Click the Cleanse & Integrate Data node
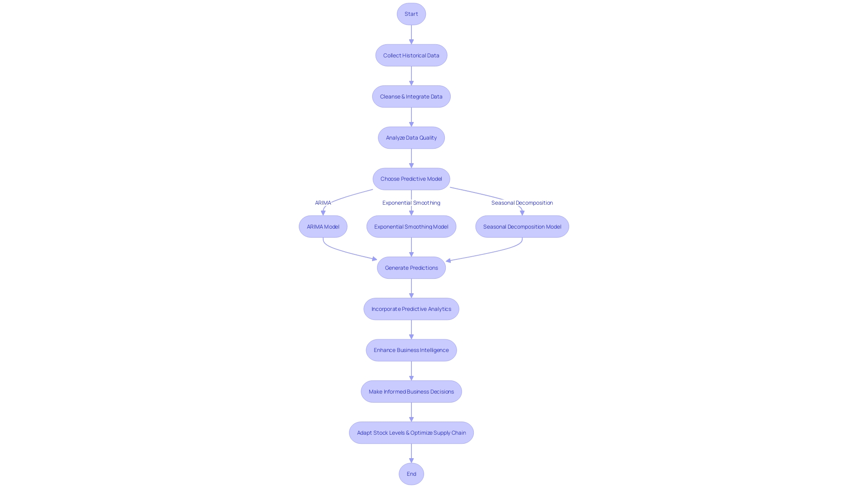The height and width of the screenshot is (488, 868). tap(411, 96)
